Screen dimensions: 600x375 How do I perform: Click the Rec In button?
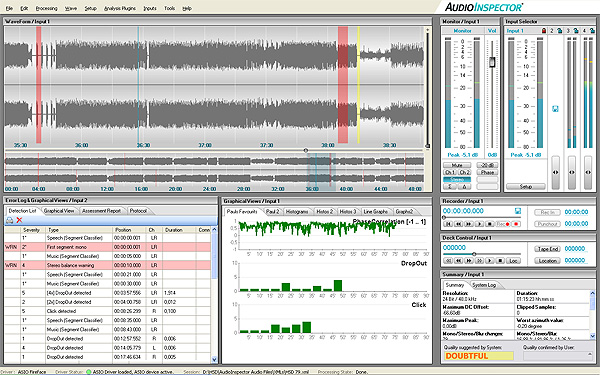tap(548, 212)
